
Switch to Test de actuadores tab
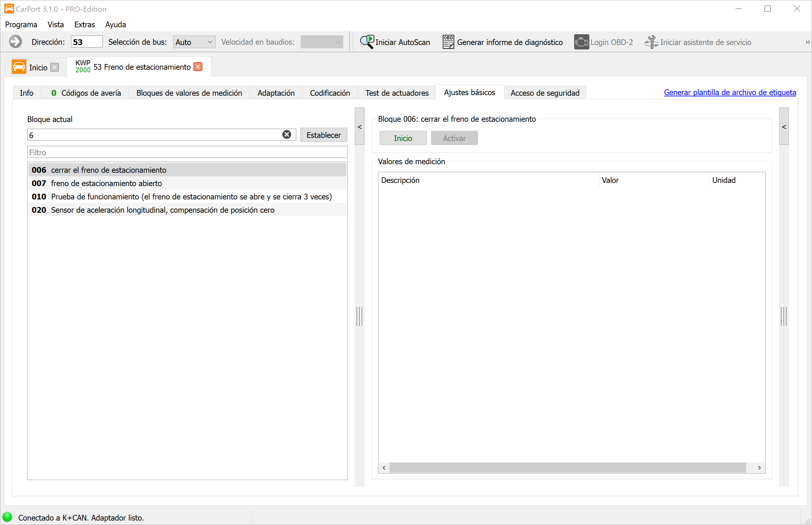pyautogui.click(x=397, y=93)
